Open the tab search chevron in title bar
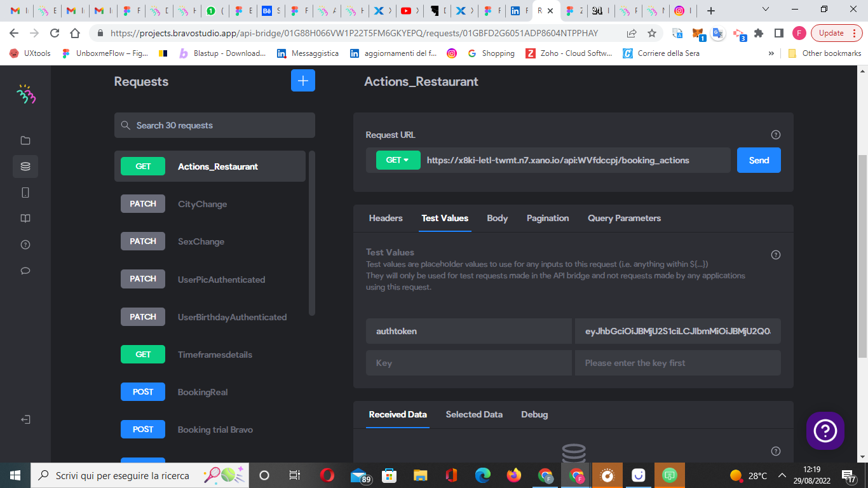Screen dimensions: 868x488 [765, 10]
